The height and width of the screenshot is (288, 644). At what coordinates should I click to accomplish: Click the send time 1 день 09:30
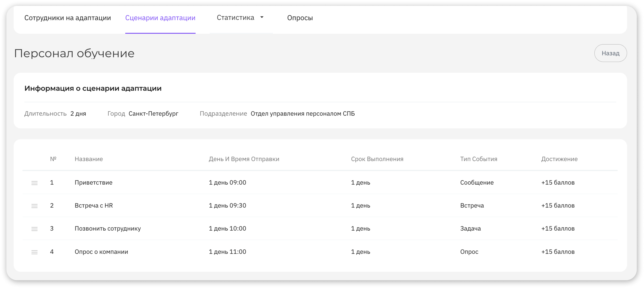227,205
